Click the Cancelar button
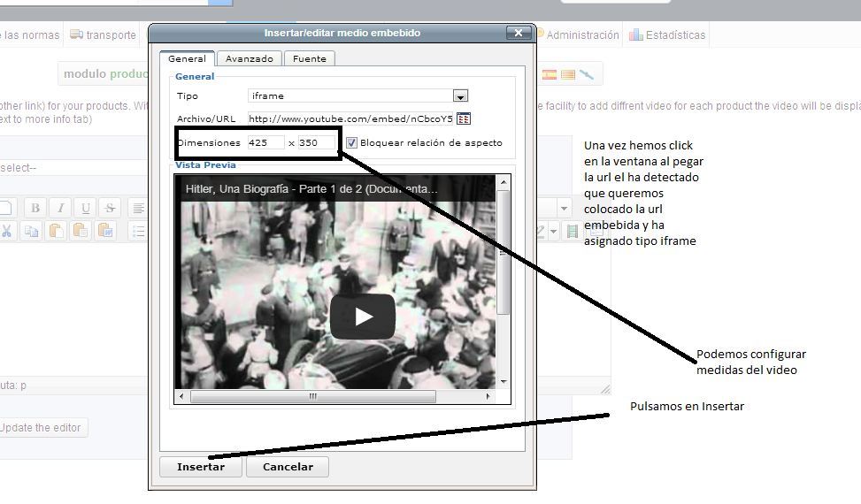 (288, 467)
